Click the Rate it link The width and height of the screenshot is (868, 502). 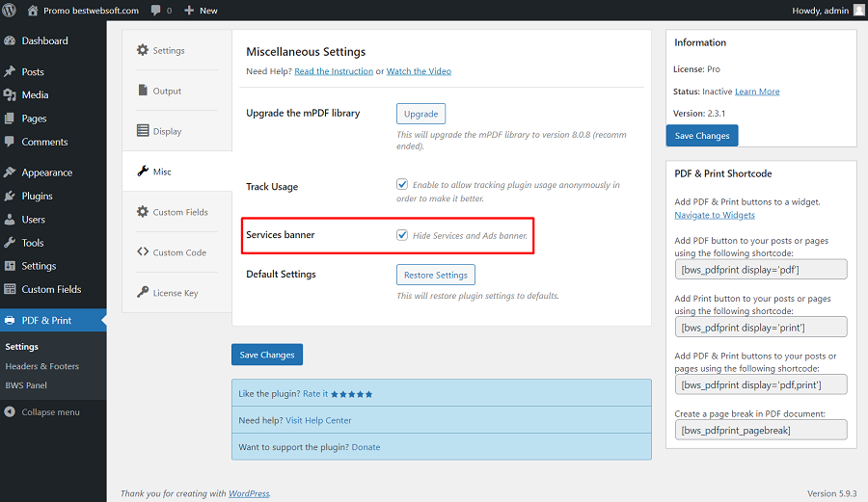315,394
